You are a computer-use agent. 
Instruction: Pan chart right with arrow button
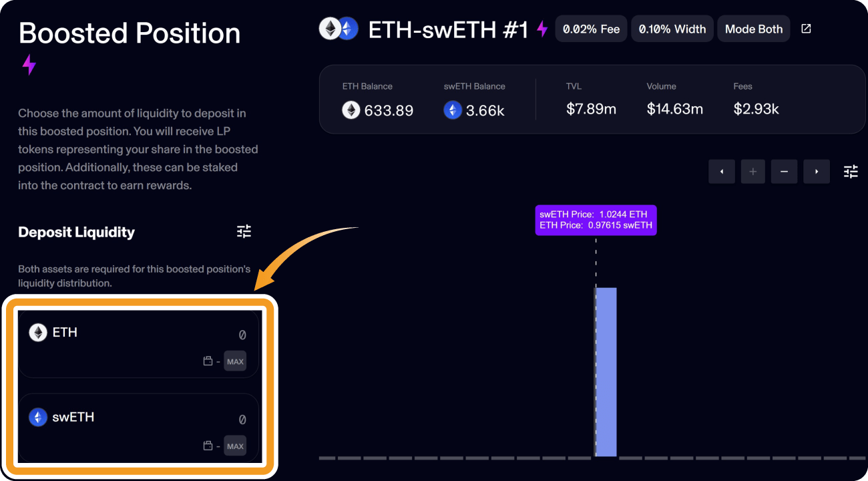[817, 172]
